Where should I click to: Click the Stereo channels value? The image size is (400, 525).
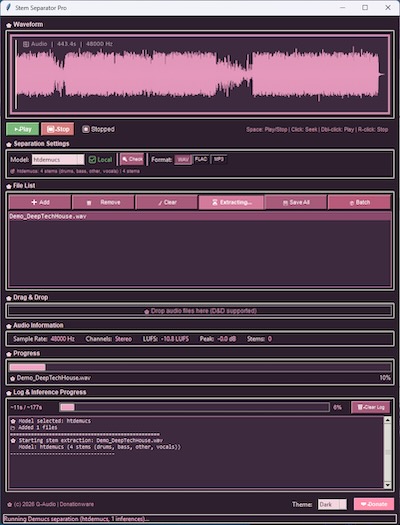pos(124,339)
